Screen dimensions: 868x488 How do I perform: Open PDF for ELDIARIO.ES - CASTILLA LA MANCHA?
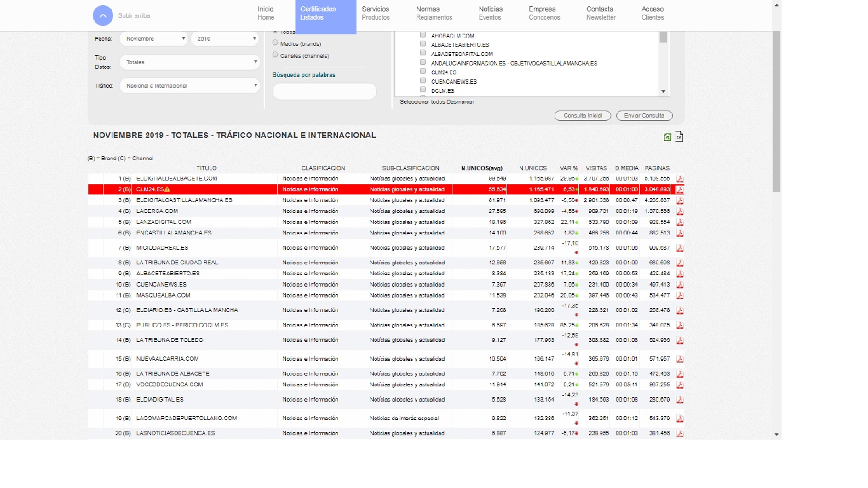point(679,311)
